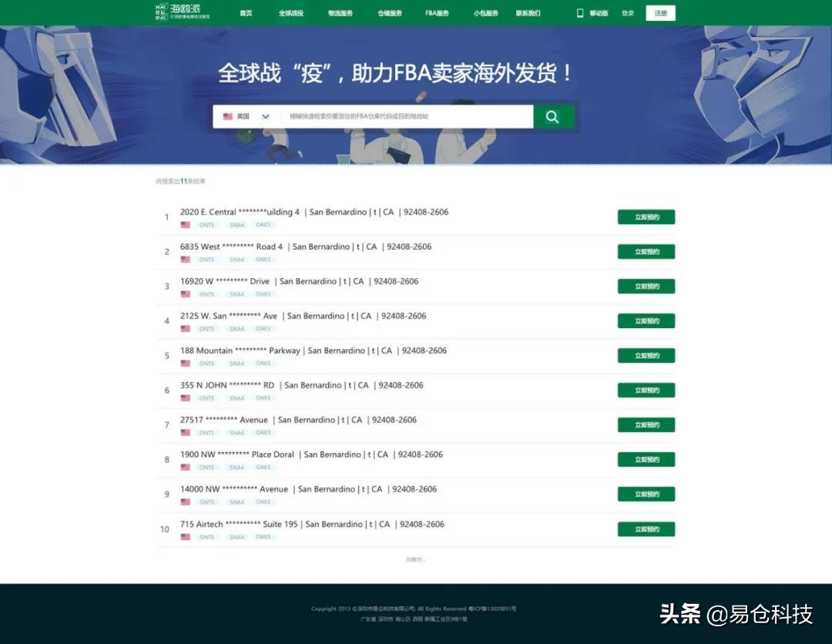Click the 海鸥派 site logo
Image resolution: width=832 pixels, height=644 pixels.
[181, 12]
